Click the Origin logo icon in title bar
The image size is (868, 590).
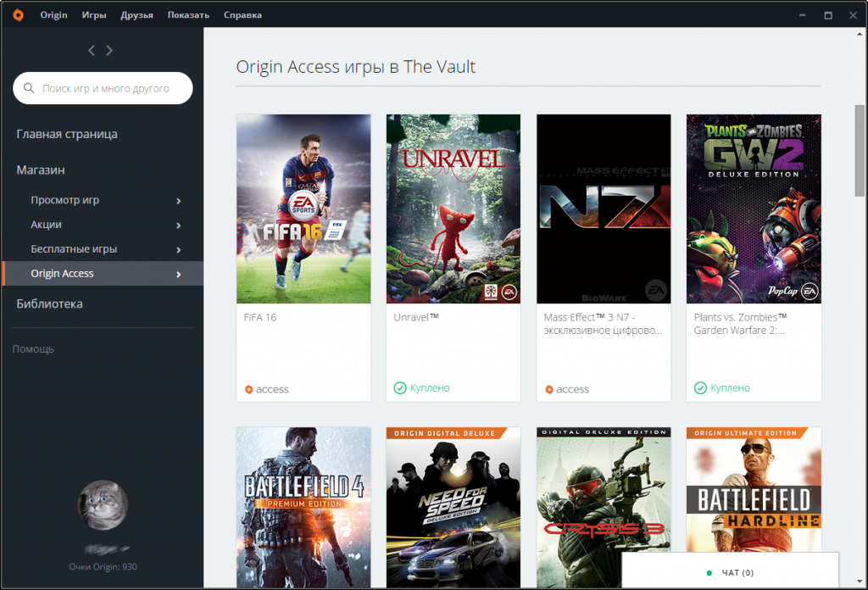(19, 15)
